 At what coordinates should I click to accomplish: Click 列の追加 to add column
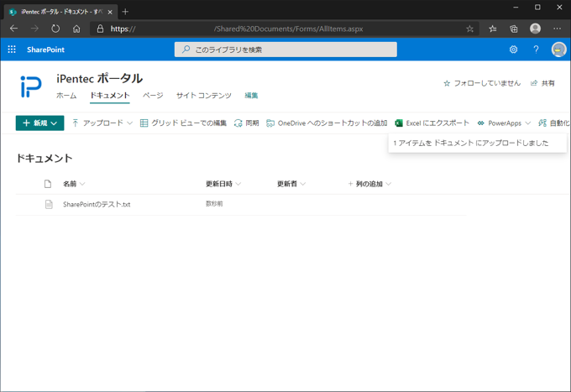369,184
